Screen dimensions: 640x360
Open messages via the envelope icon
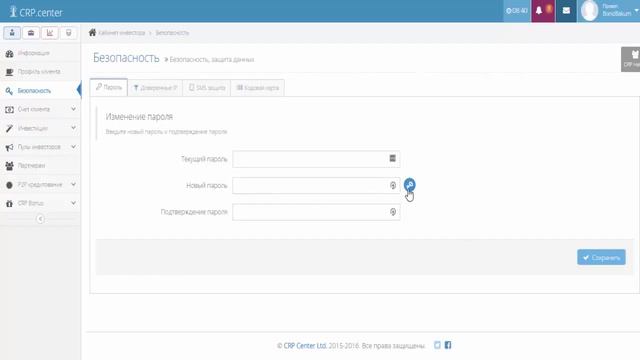click(566, 11)
